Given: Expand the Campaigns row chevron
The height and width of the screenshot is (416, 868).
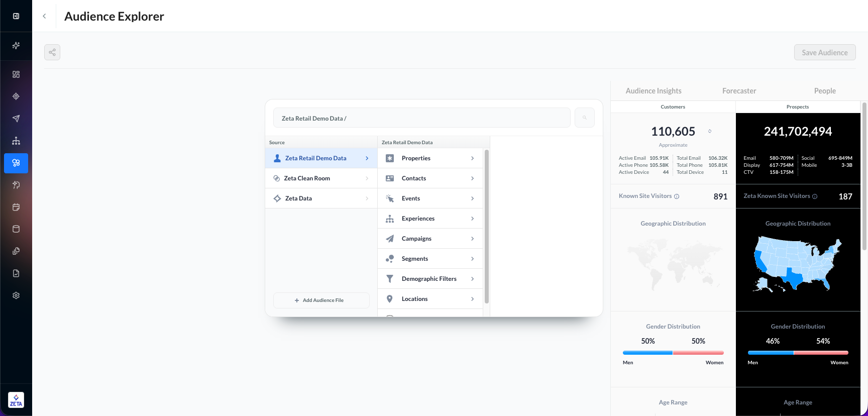Looking at the screenshot, I should [x=473, y=239].
